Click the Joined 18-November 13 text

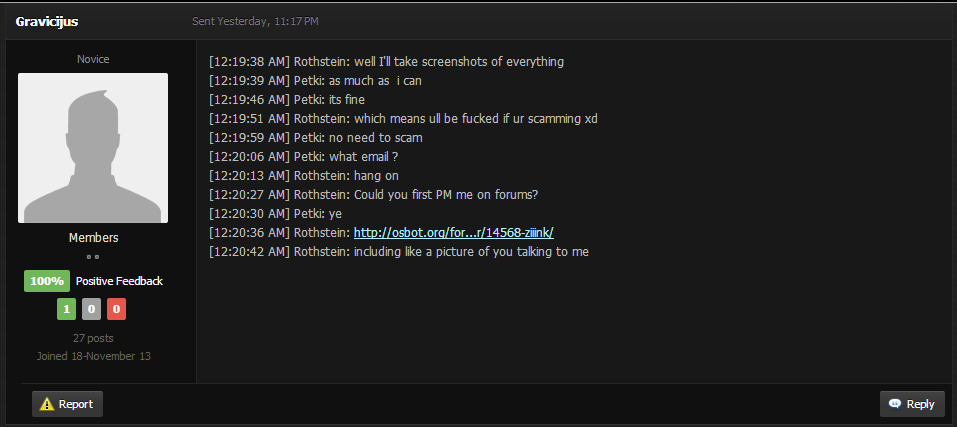pyautogui.click(x=93, y=355)
